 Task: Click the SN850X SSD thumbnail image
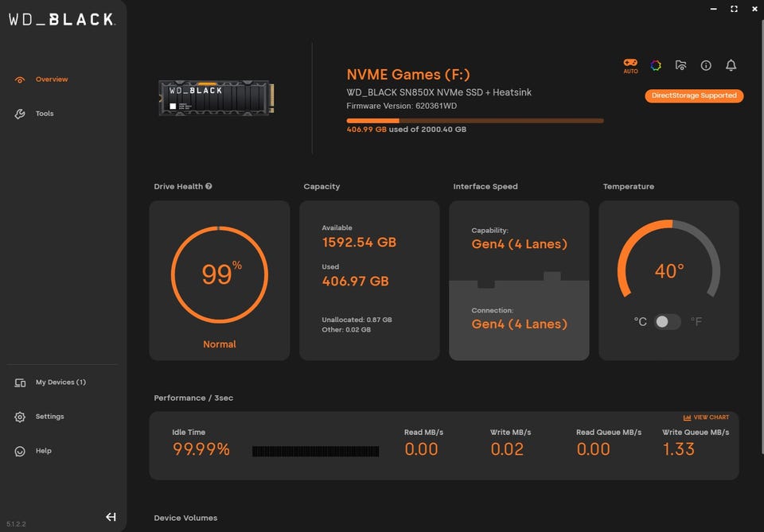pyautogui.click(x=216, y=98)
